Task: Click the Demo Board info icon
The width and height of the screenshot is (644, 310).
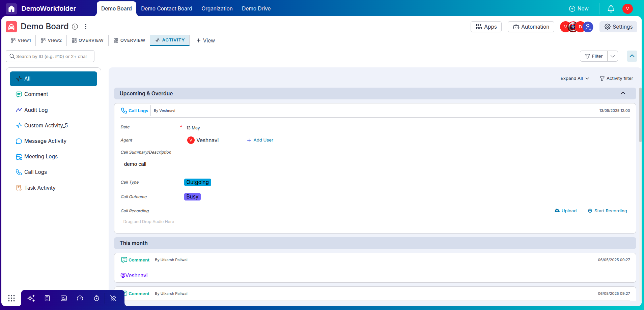Action: click(x=75, y=27)
